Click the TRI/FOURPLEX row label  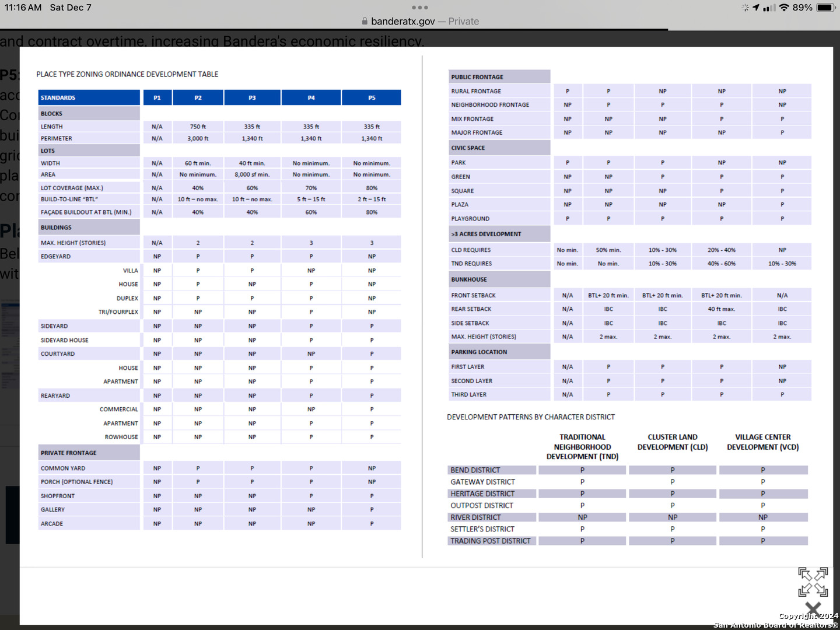click(x=118, y=312)
